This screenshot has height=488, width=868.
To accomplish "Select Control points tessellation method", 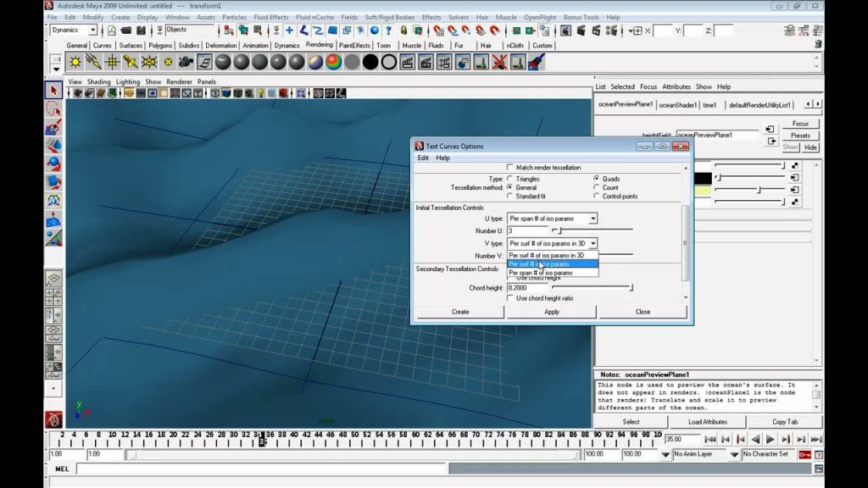I will (x=596, y=196).
